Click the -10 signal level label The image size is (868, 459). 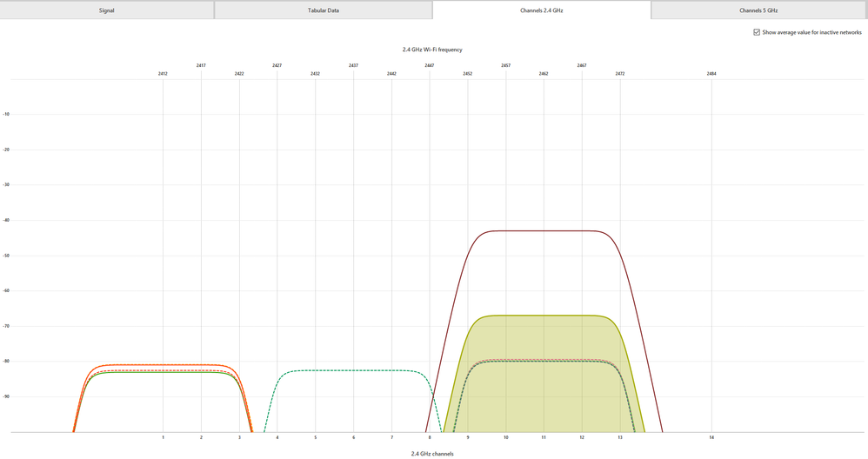(x=5, y=114)
